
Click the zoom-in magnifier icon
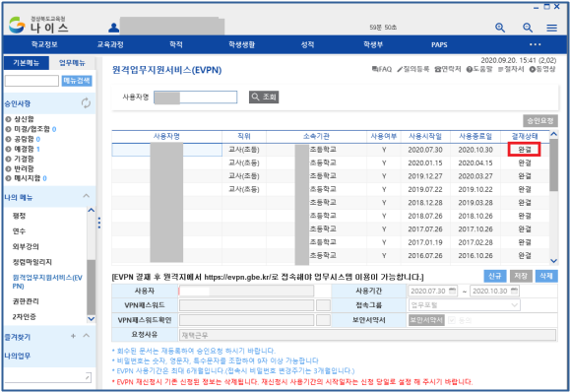tap(500, 28)
